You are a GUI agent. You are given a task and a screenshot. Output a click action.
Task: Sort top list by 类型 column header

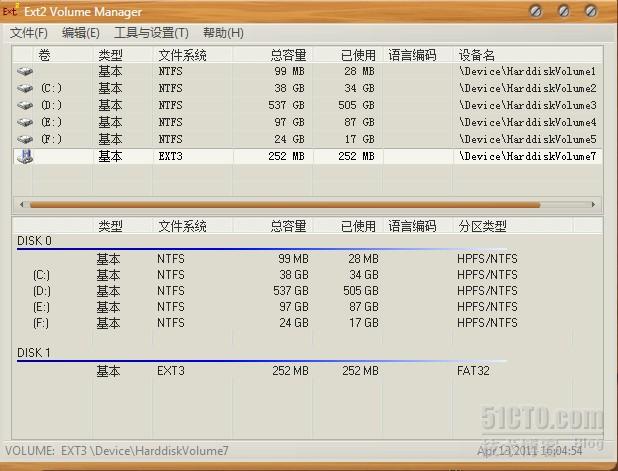pos(123,55)
